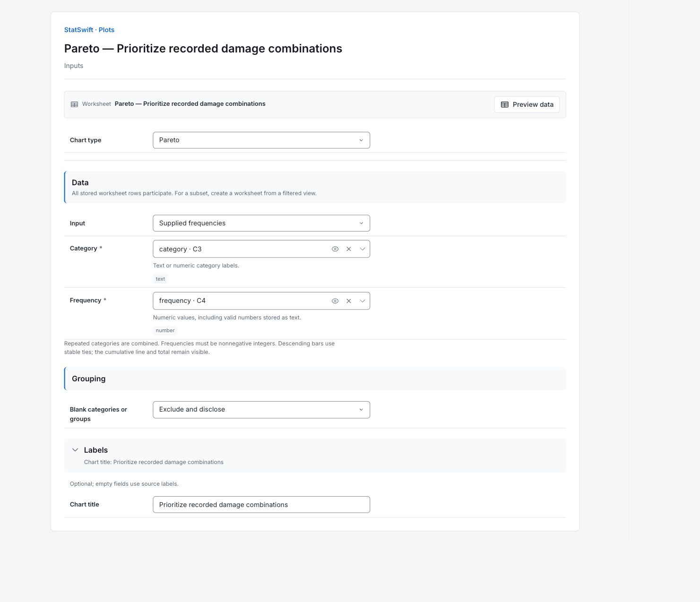Click the page heading 'Pareto — Prioritize recorded damage combinations'
The width and height of the screenshot is (700, 602).
[203, 49]
